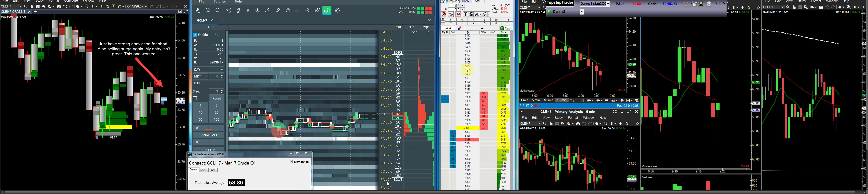The image size is (868, 194).
Task: Open the Format menu in Primary Analysis 5 min
Action: 573,118
